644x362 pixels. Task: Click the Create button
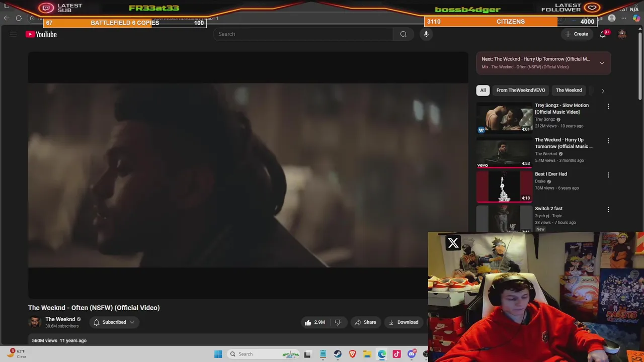pos(577,34)
